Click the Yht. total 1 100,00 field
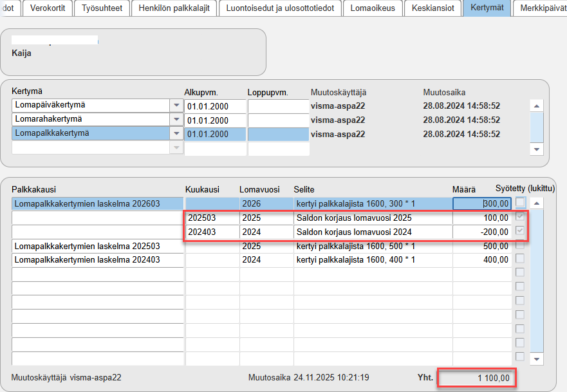The height and width of the screenshot is (392, 567). click(x=477, y=378)
